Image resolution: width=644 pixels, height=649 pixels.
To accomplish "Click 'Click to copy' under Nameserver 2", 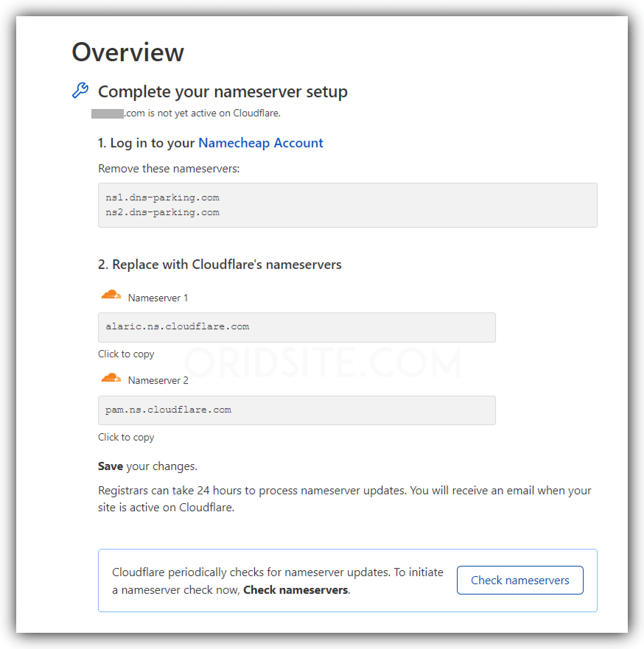I will (126, 437).
